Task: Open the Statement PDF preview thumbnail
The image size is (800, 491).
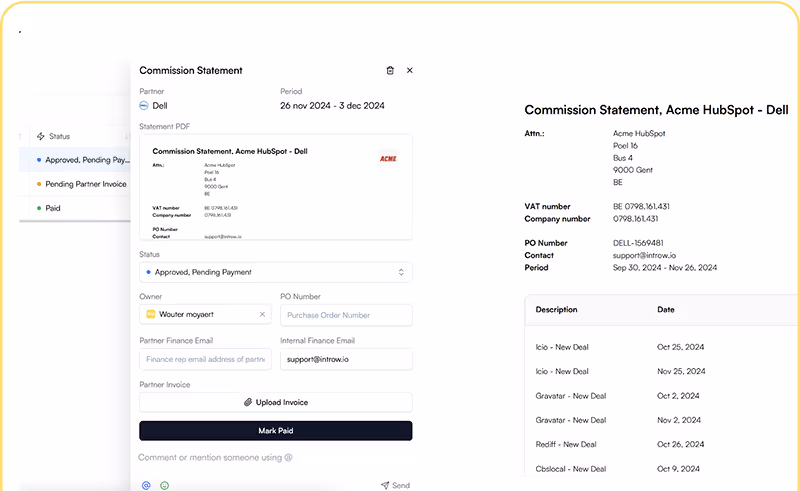Action: [276, 187]
